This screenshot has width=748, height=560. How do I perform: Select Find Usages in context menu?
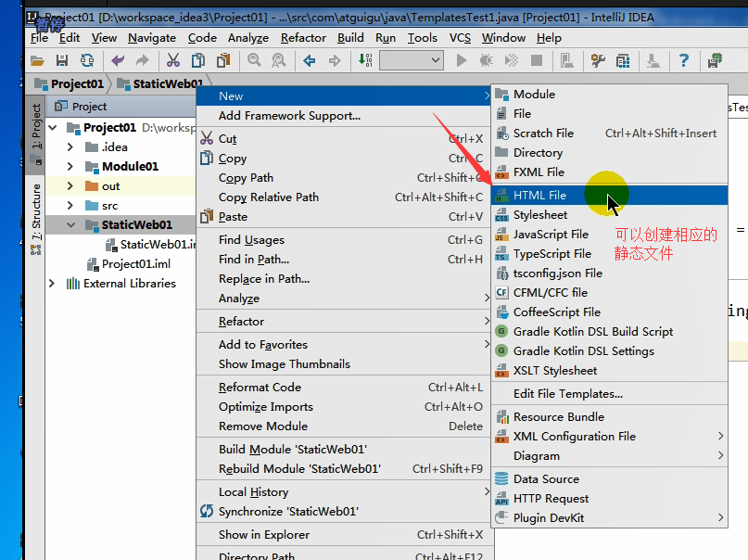(344, 240)
